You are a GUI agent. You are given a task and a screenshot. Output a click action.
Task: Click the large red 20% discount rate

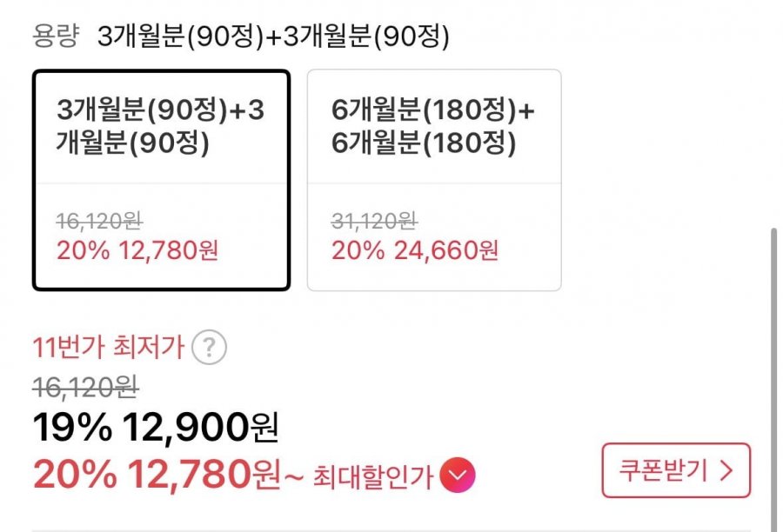click(x=75, y=474)
